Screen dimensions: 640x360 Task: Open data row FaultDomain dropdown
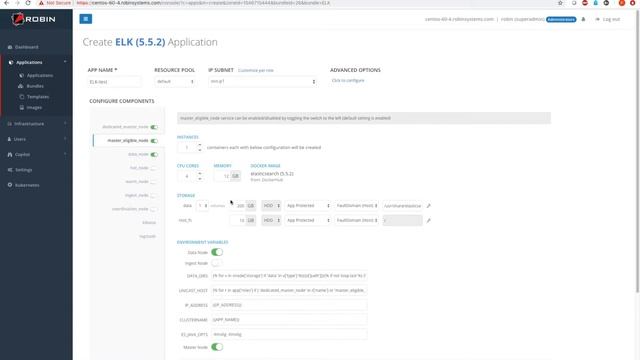356,206
